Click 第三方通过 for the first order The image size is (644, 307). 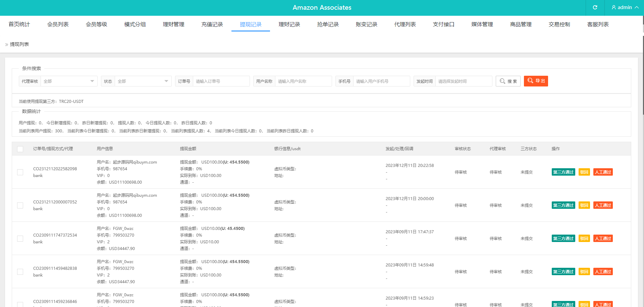click(x=563, y=172)
